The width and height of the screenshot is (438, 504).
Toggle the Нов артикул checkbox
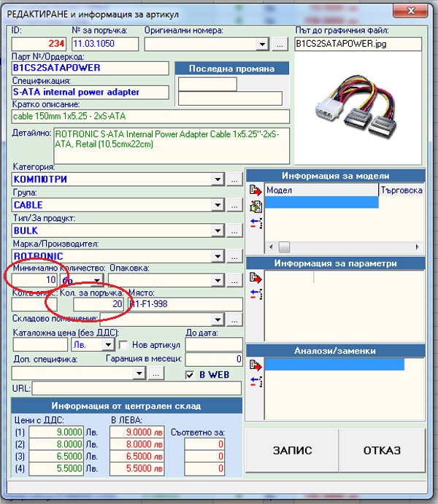(123, 345)
